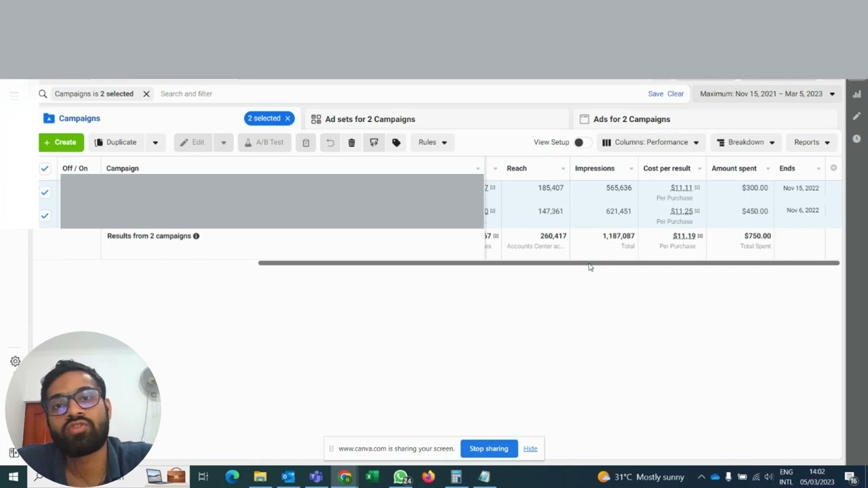Open the clock history icon in right sidebar
Viewport: 868px width, 488px height.
coord(856,139)
